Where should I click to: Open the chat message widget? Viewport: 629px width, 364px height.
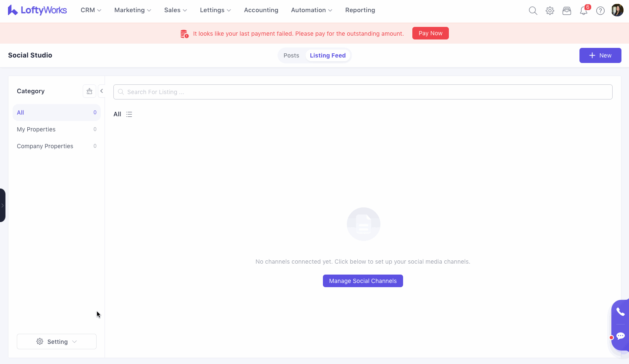(620, 336)
